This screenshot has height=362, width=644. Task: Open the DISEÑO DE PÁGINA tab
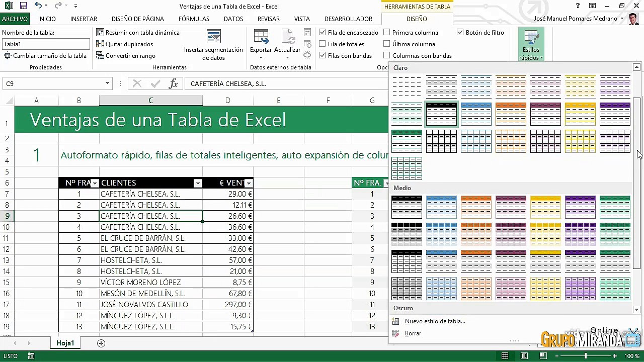pyautogui.click(x=138, y=19)
